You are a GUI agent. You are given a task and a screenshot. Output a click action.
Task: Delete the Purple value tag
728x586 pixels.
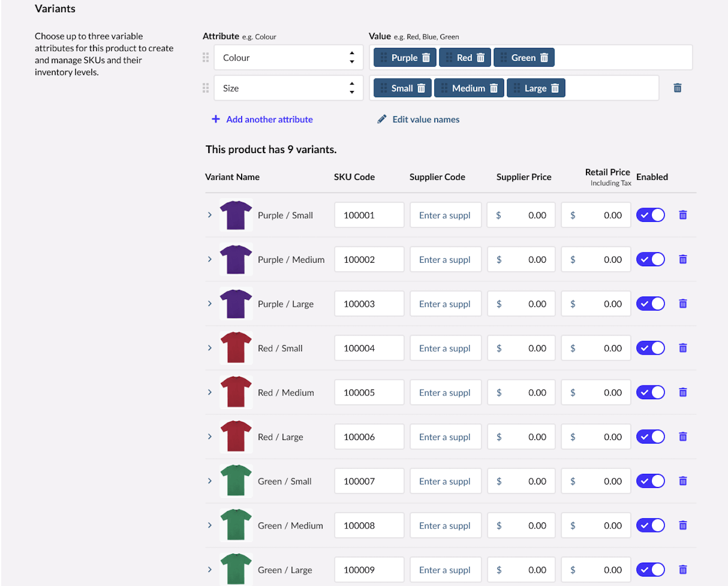point(425,57)
